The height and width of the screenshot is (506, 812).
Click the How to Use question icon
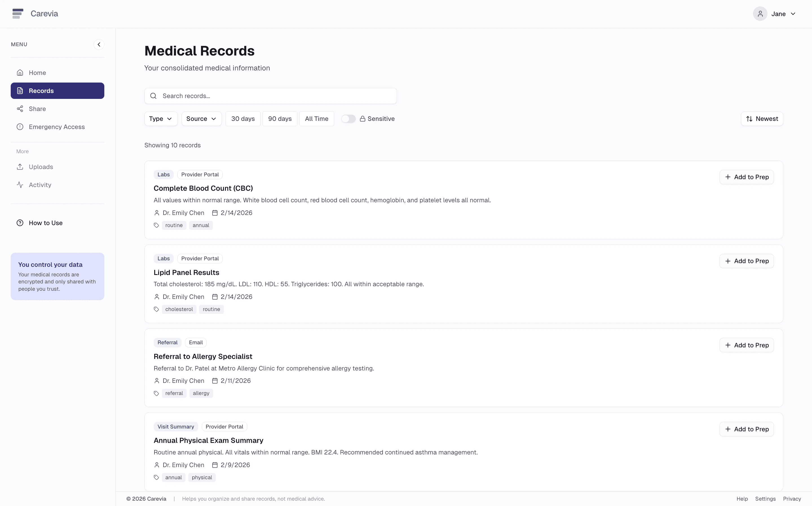click(20, 223)
